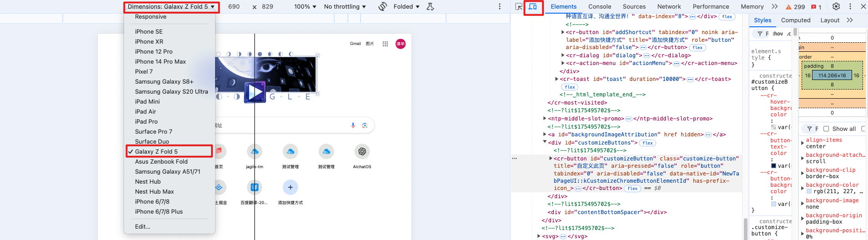Screen dimensions: 868x240
Task: Open the DevTools customize three-dot menu
Action: click(x=850, y=7)
